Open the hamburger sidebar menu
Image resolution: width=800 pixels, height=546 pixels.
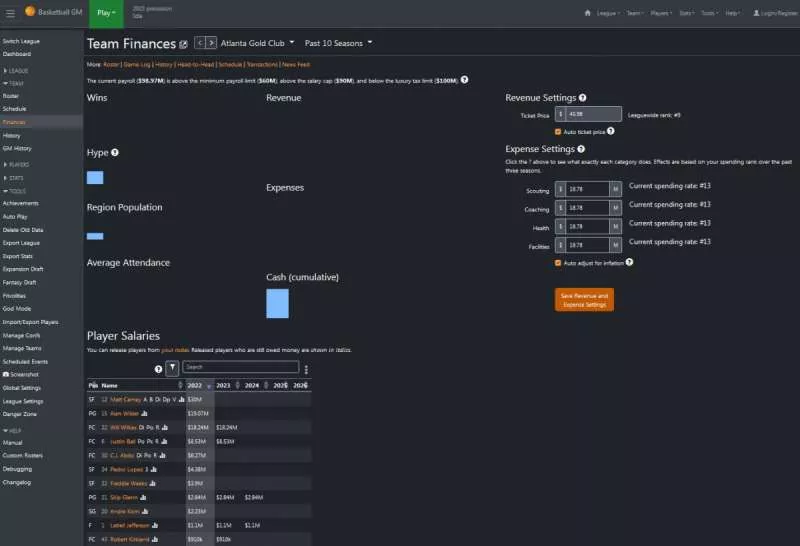[x=10, y=12]
